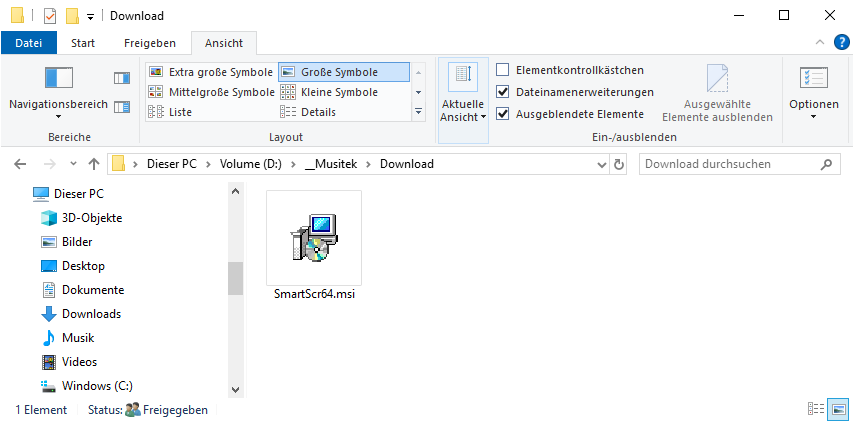Expand the Aktuelle Ansicht dropdown
Screen dimensions: 854x422
(x=463, y=110)
